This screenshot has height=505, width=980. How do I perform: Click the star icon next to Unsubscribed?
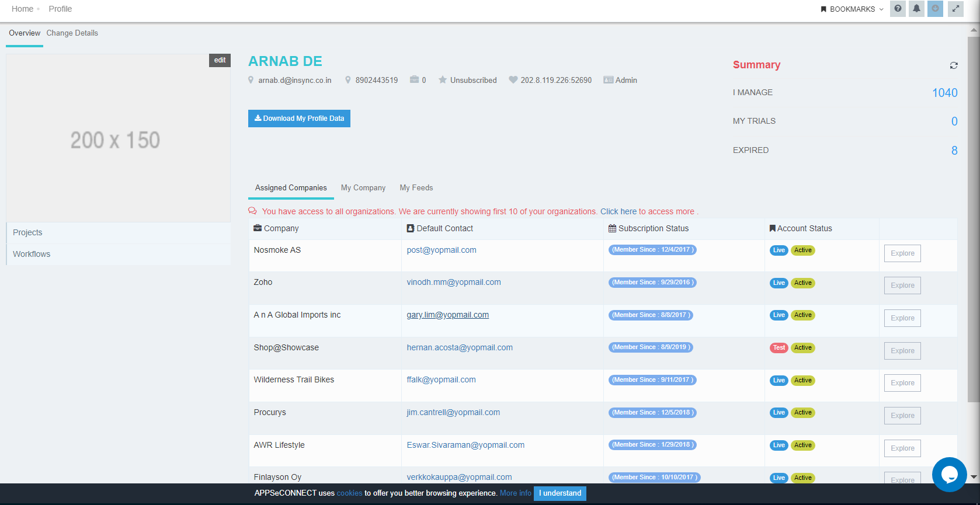[x=443, y=79]
